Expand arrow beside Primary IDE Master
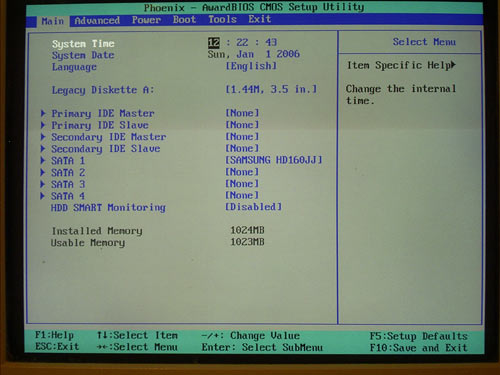The image size is (500, 375). [43, 113]
